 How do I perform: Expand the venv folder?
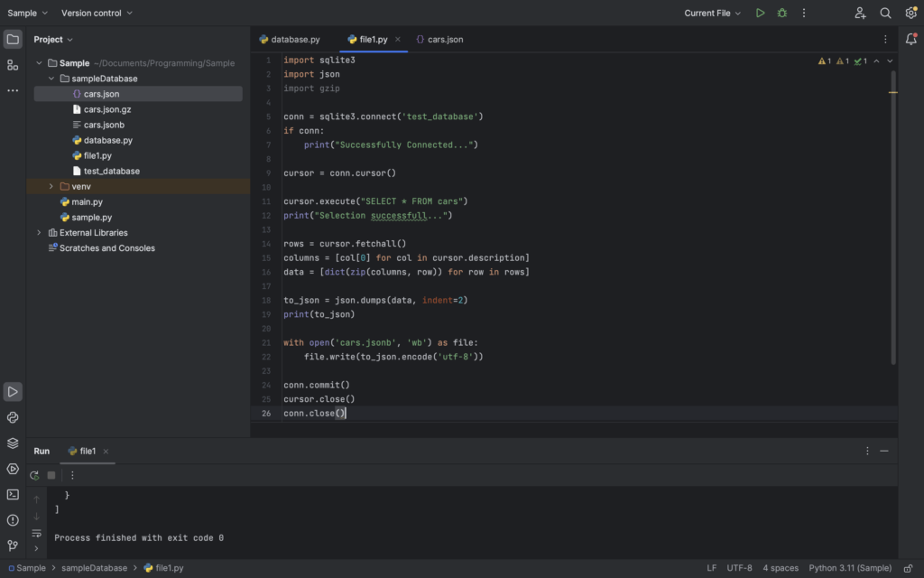[51, 186]
